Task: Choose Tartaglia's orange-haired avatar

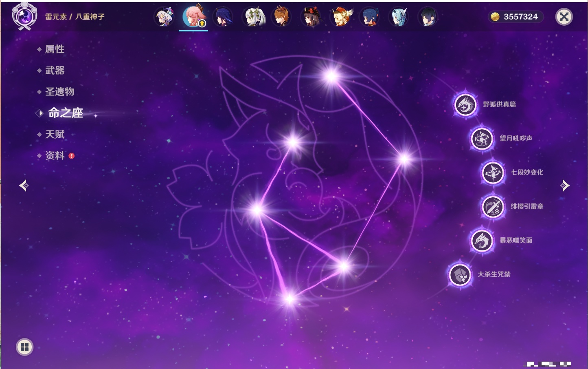Action: coord(282,17)
